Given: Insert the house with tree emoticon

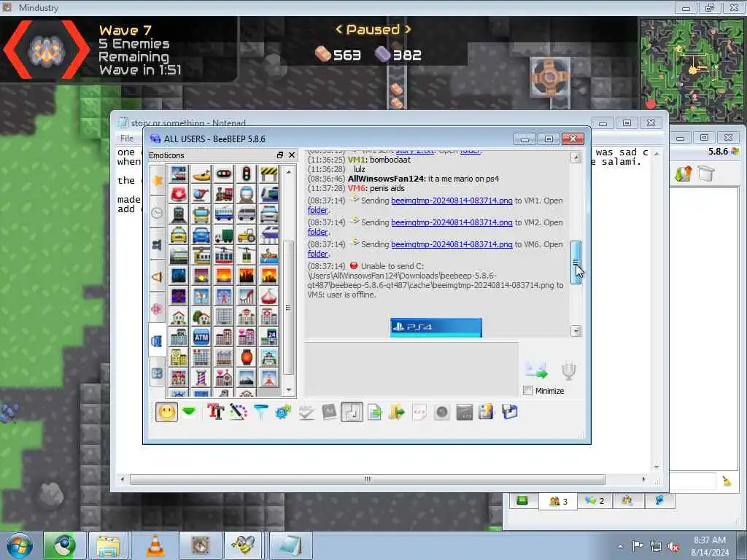Looking at the screenshot, I should click(x=201, y=316).
